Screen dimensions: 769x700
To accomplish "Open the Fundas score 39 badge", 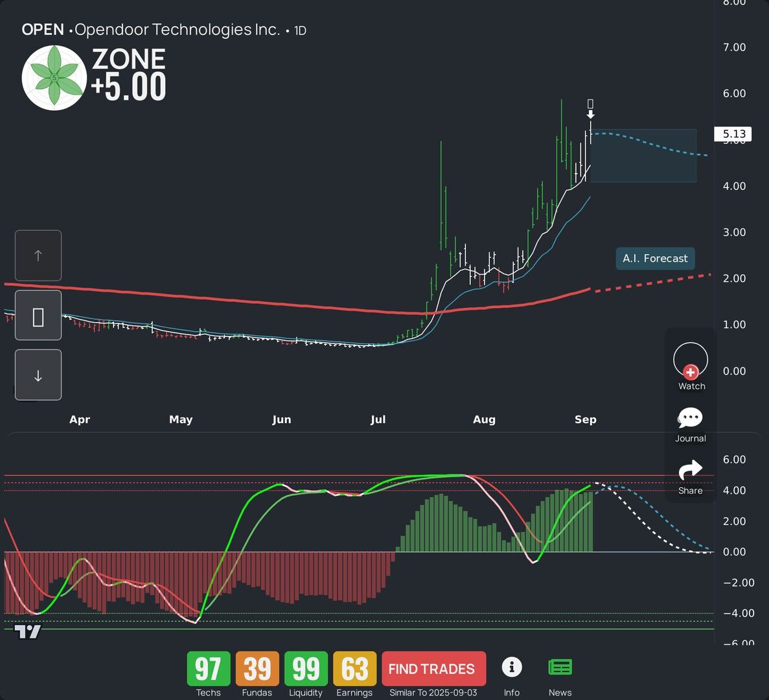I will pyautogui.click(x=257, y=668).
